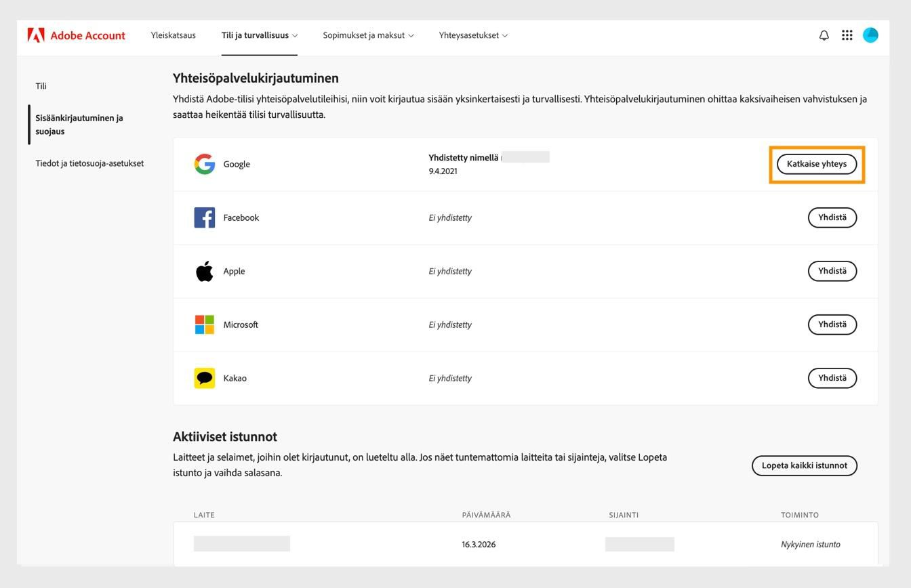Switch to the Yleiskatsaus tab

(173, 35)
